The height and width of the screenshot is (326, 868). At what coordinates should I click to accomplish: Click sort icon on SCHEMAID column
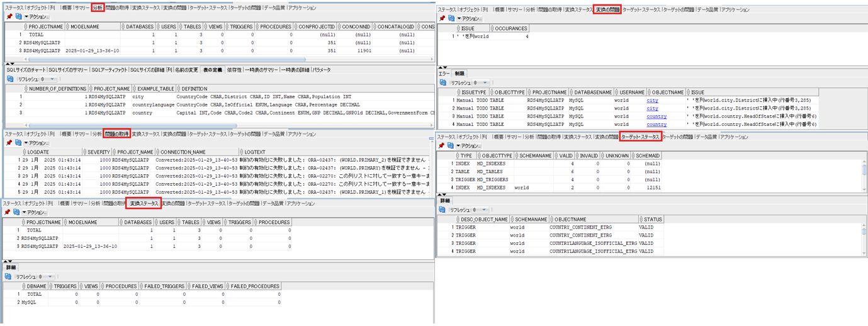point(633,155)
